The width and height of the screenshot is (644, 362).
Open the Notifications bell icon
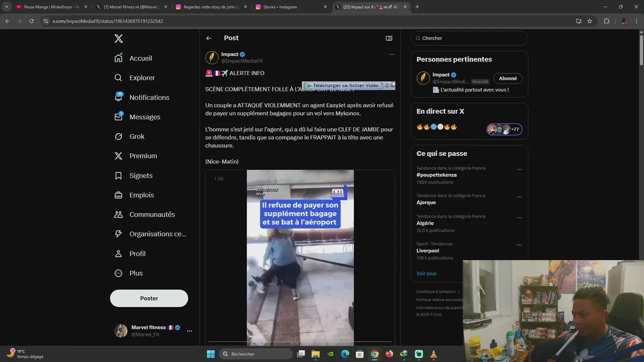click(x=118, y=98)
